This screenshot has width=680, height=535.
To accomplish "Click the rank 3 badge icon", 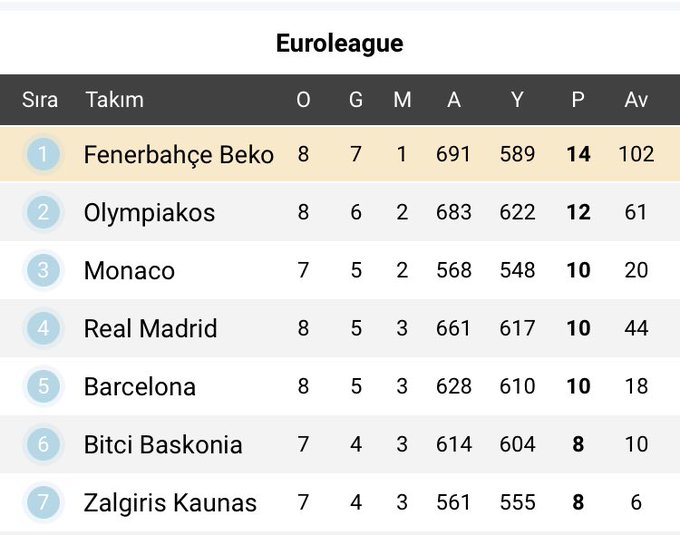I will click(x=43, y=270).
